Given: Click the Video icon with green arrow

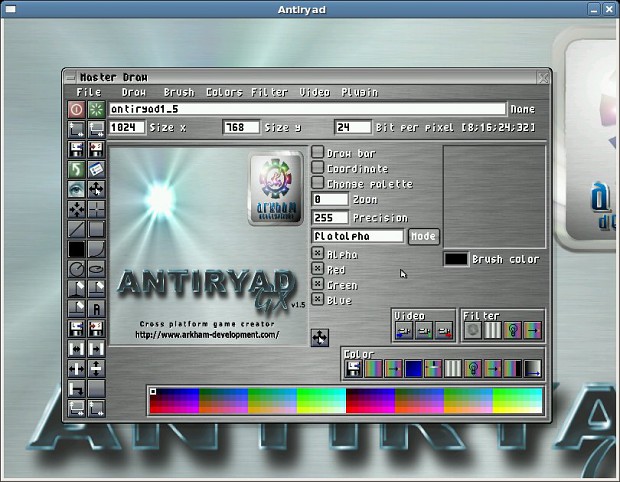Looking at the screenshot, I should point(424,330).
